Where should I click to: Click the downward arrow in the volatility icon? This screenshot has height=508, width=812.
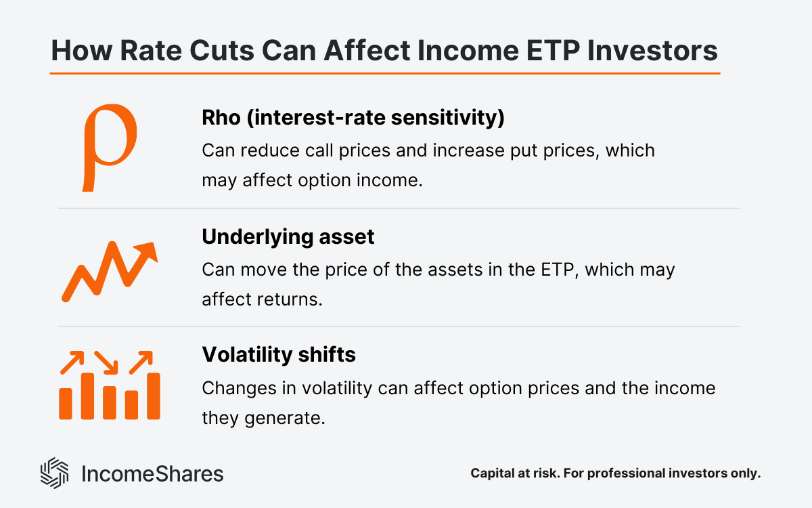coord(106,362)
